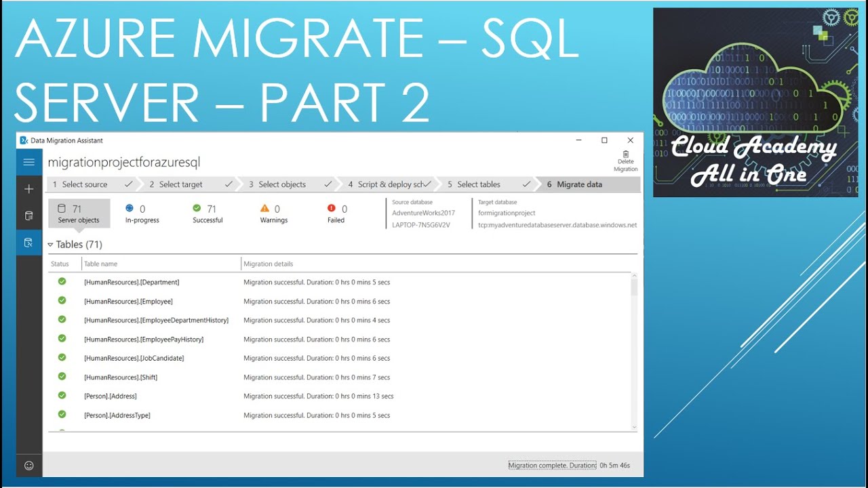Image resolution: width=868 pixels, height=488 pixels.
Task: Click the smiley feedback icon
Action: tap(28, 466)
